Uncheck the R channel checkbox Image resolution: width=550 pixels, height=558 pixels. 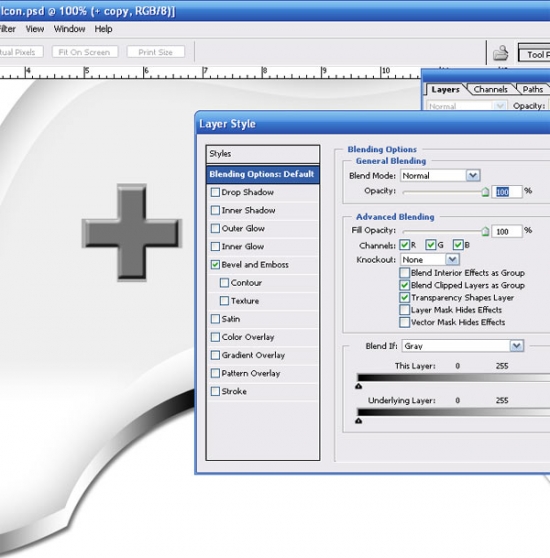click(x=404, y=245)
